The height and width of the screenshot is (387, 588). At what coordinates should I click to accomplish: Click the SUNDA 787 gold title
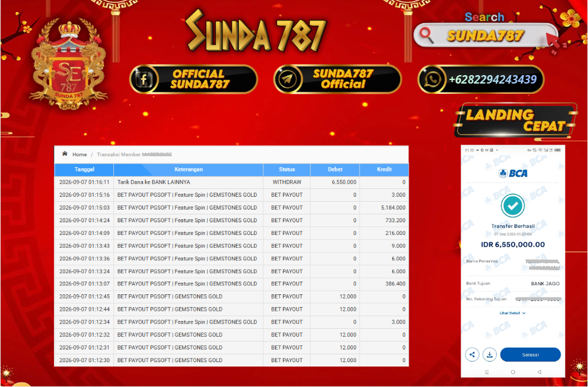point(256,32)
